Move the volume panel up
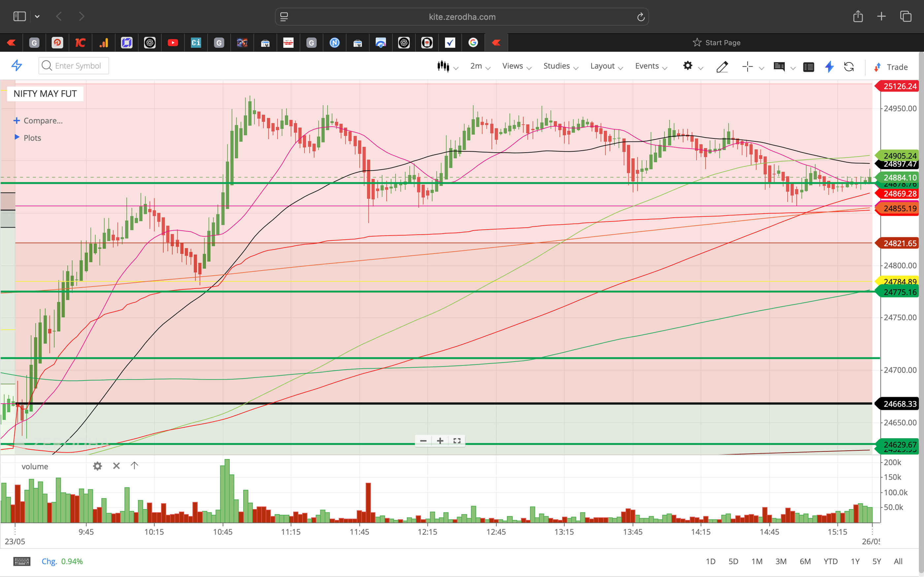This screenshot has height=577, width=924. click(x=134, y=466)
